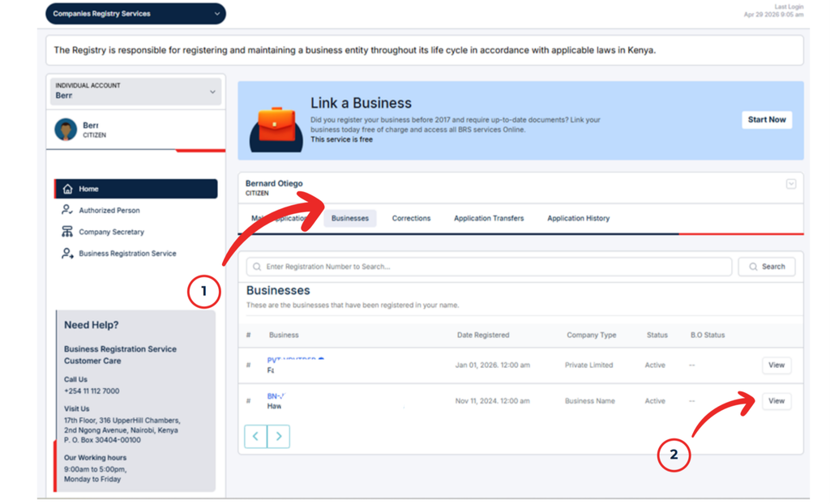Switch to the Corrections tab
Image resolution: width=830 pixels, height=504 pixels.
[x=411, y=218]
